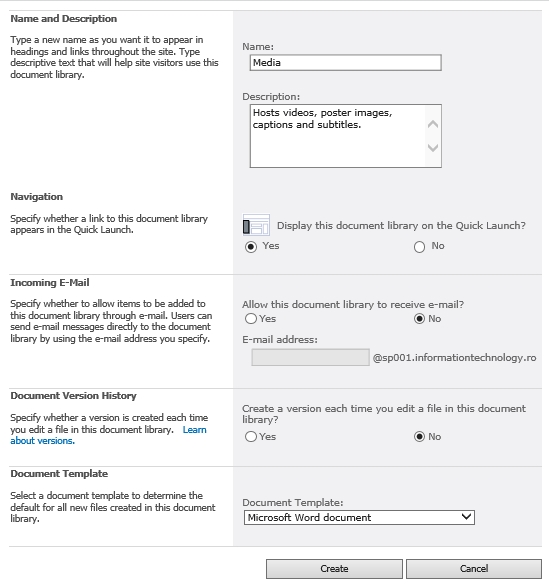Select No for document version history

click(x=419, y=437)
